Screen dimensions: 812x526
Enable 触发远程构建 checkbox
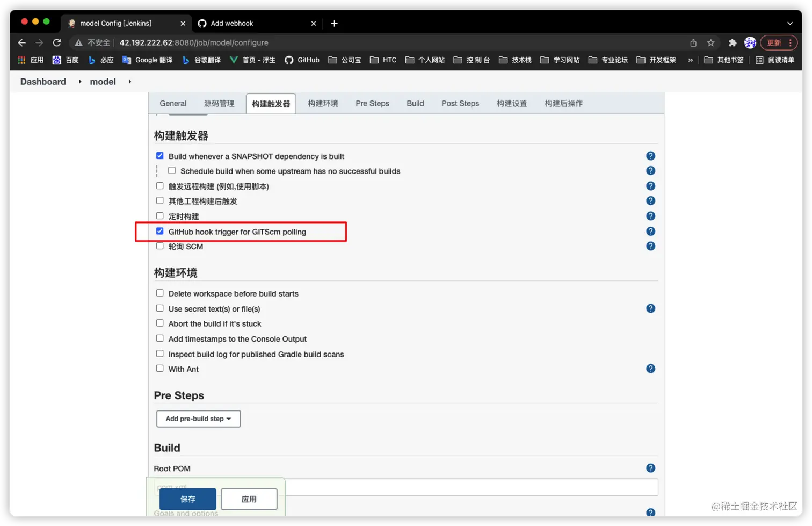point(160,186)
